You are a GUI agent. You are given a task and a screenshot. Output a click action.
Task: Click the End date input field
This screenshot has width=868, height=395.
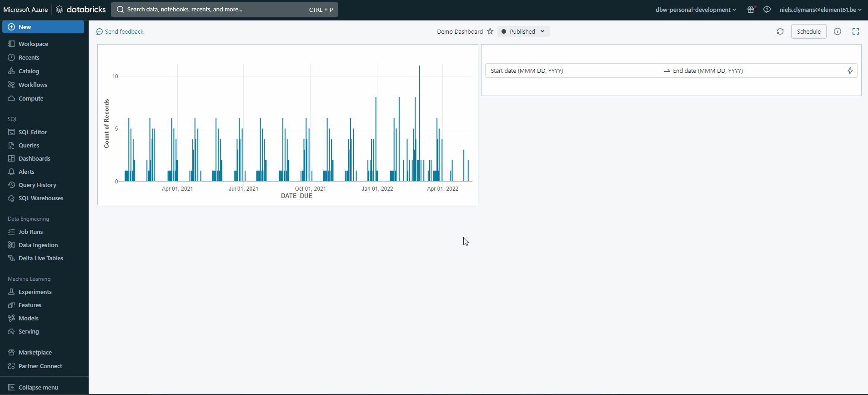[x=757, y=71]
